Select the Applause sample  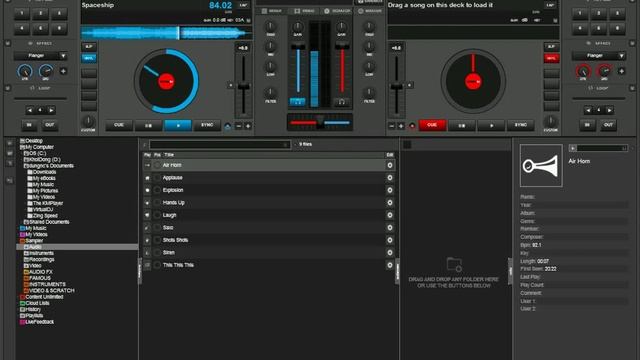click(269, 178)
